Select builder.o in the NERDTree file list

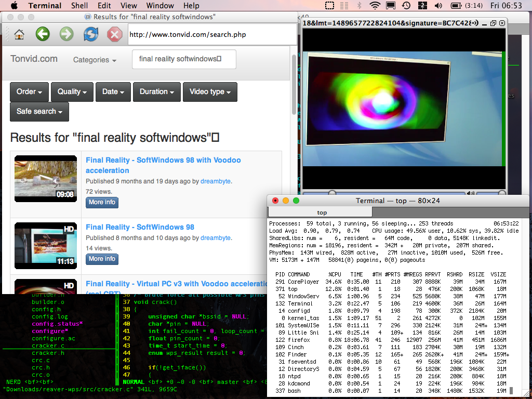coord(48,302)
